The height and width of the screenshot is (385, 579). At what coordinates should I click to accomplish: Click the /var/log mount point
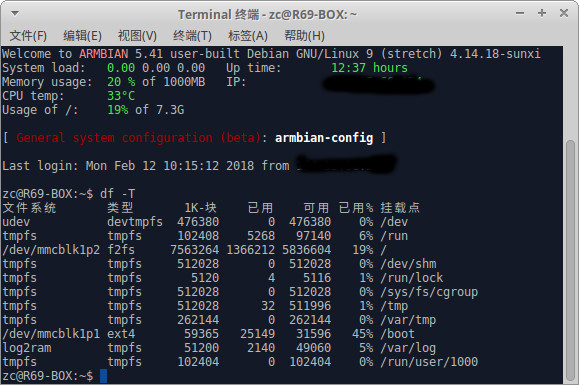408,348
